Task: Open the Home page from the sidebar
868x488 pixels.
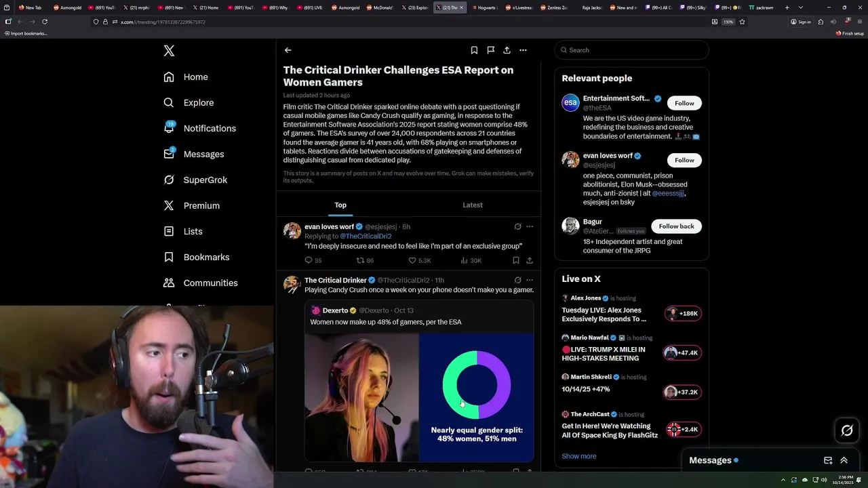Action: click(186, 77)
